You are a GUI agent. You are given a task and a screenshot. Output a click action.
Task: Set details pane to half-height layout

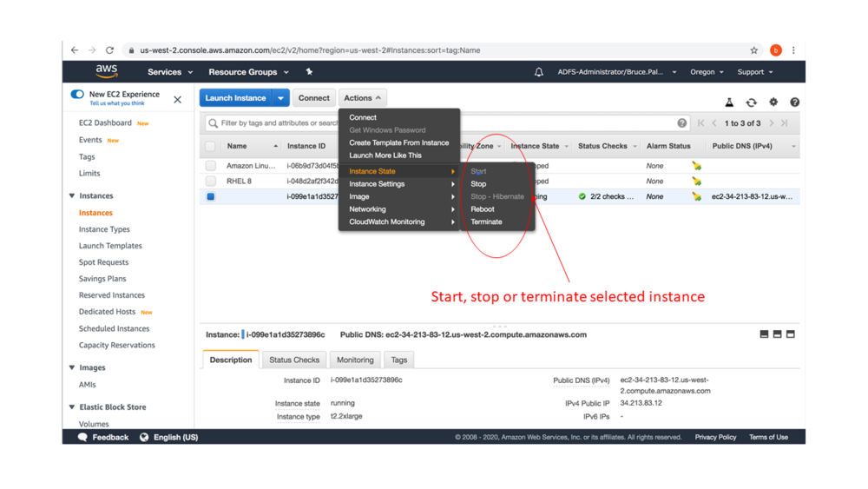coord(777,334)
